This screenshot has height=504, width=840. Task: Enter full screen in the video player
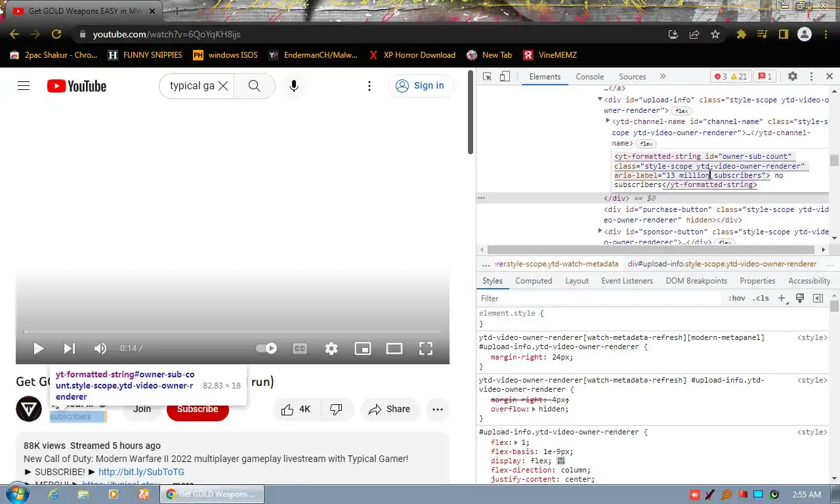click(426, 348)
